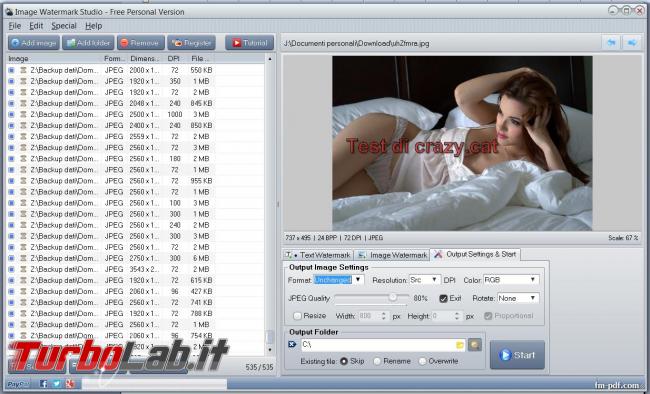Enable the Resize checkbox
Image resolution: width=650 pixels, height=394 pixels.
pos(297,316)
